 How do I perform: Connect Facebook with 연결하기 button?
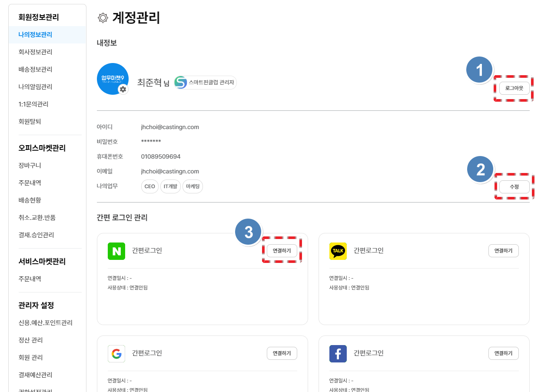pyautogui.click(x=503, y=353)
